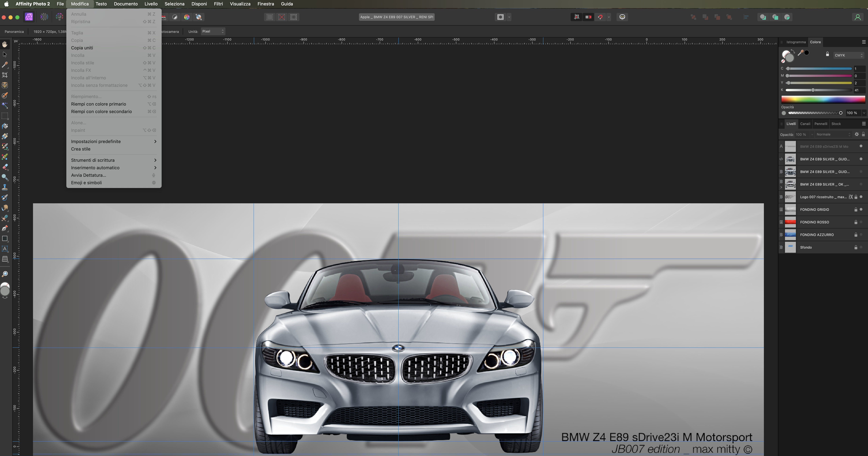Select the Flood Fill bucket tool
868x456 pixels.
(5, 126)
